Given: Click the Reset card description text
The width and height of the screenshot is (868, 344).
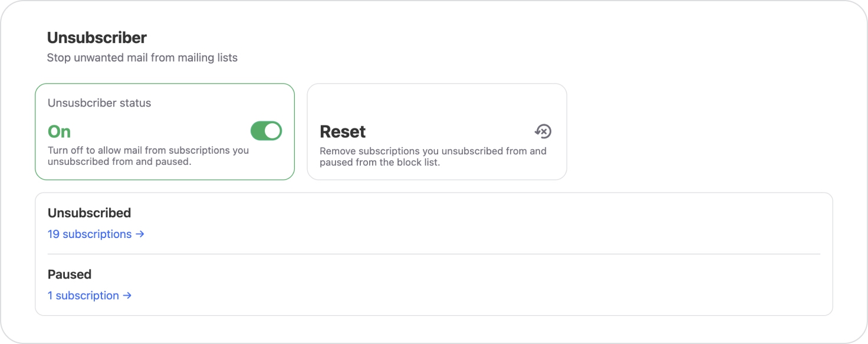Looking at the screenshot, I should tap(432, 156).
